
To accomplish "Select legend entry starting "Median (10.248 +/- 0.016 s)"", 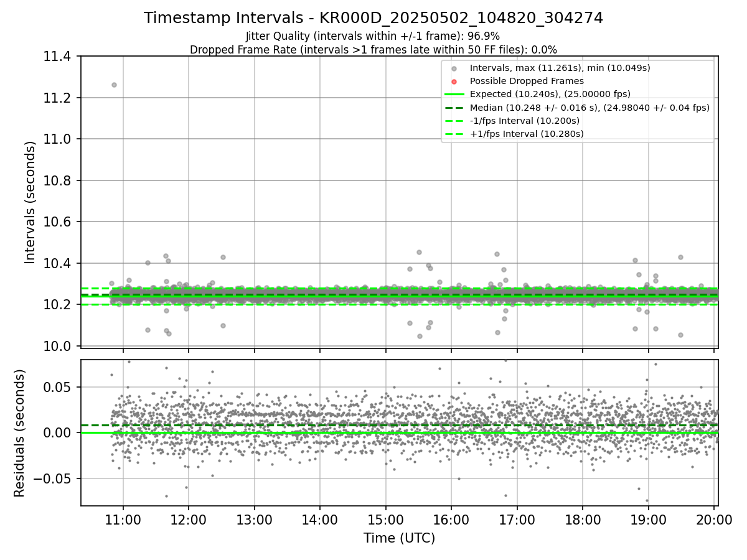I will pyautogui.click(x=590, y=107).
